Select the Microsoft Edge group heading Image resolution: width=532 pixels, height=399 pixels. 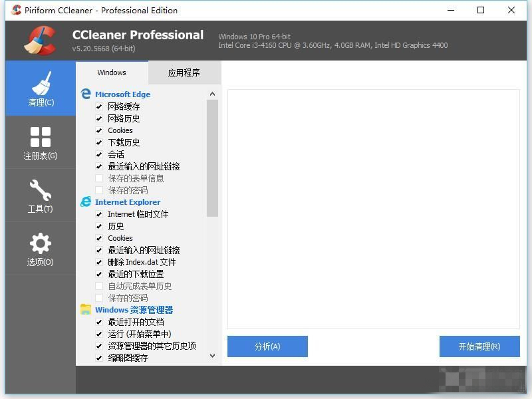pyautogui.click(x=122, y=94)
